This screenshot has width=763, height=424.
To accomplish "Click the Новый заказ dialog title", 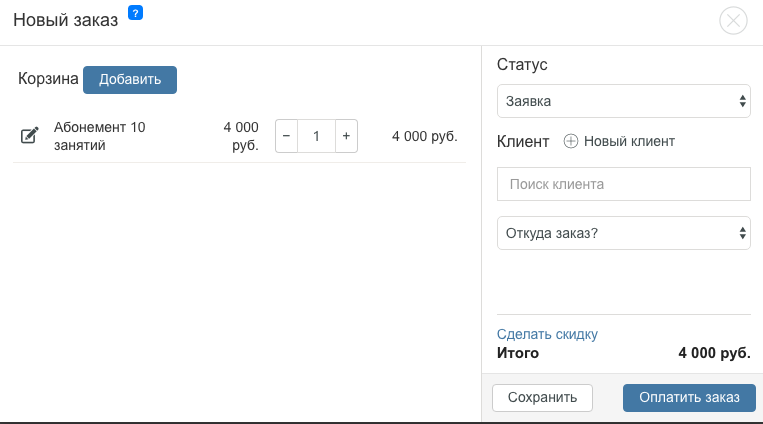I will pyautogui.click(x=66, y=20).
